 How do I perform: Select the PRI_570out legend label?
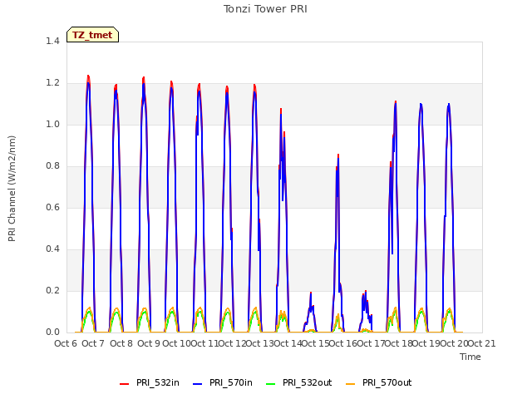387,382
